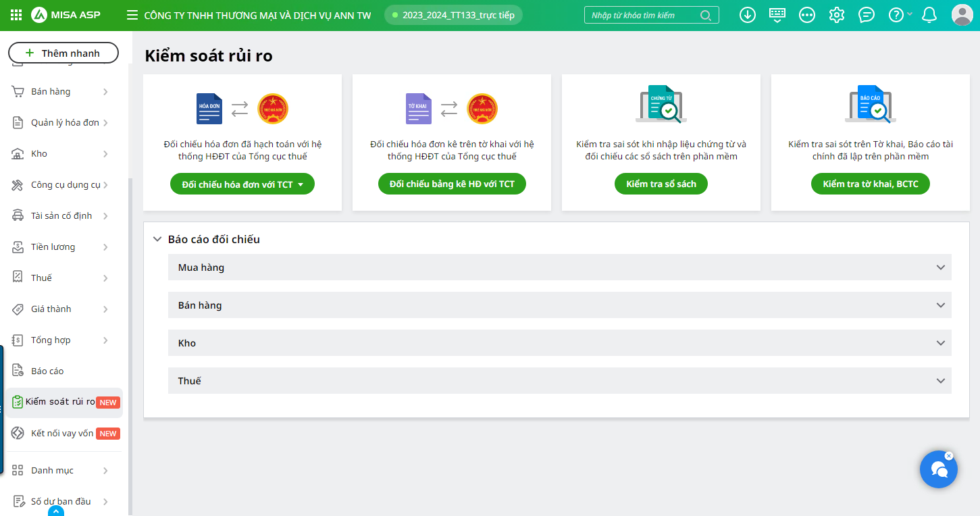Click the Tờ khai declaration reconciliation illustration

(452, 109)
